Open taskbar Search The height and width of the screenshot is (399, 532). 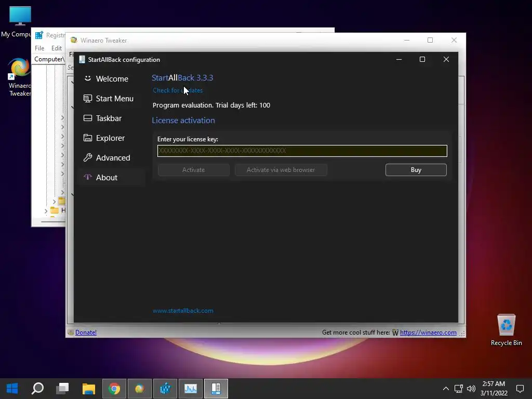[x=37, y=389]
